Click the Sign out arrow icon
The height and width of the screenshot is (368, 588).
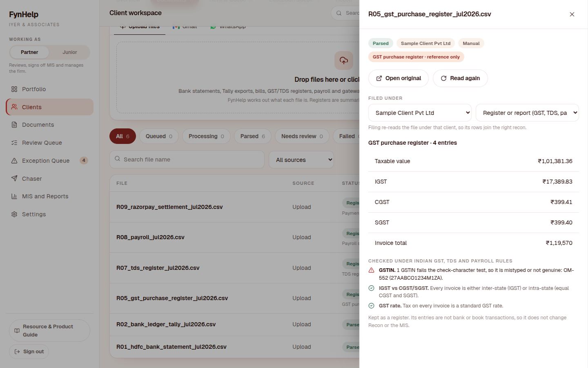tap(17, 352)
